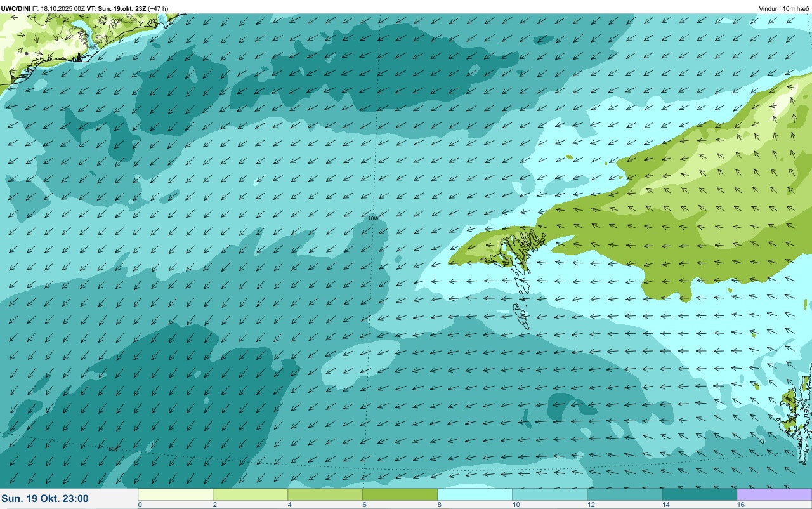The width and height of the screenshot is (812, 509).
Task: Click the '10W' longitude label on map
Action: pyautogui.click(x=373, y=218)
